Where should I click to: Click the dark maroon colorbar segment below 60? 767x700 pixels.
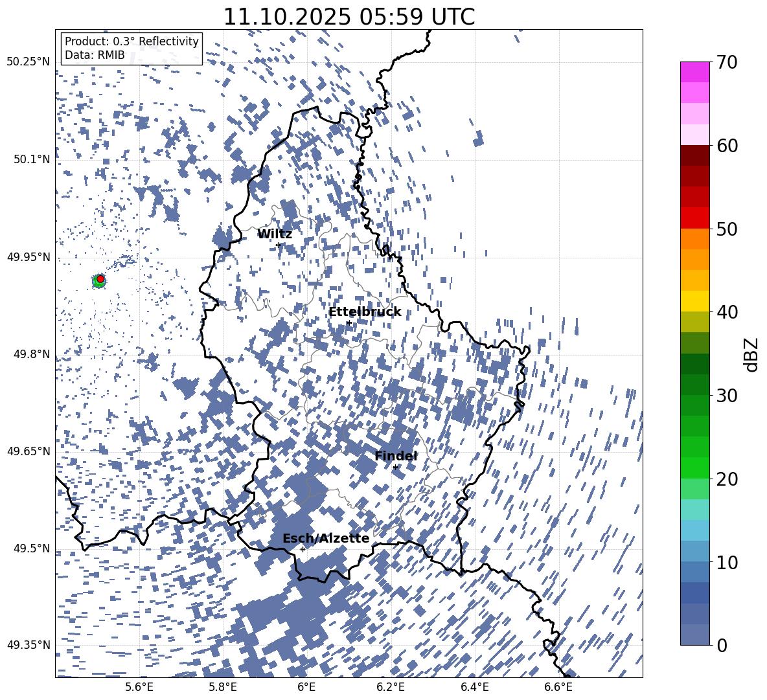[694, 155]
